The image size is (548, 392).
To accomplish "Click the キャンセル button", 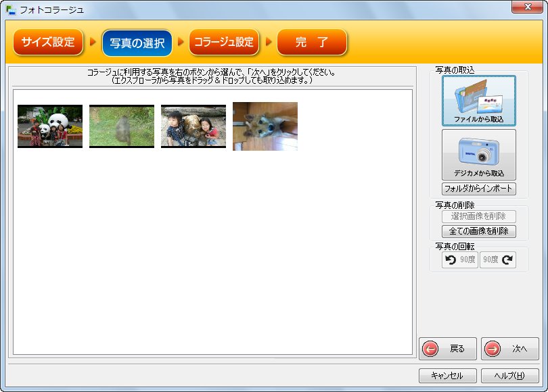I will coord(448,376).
